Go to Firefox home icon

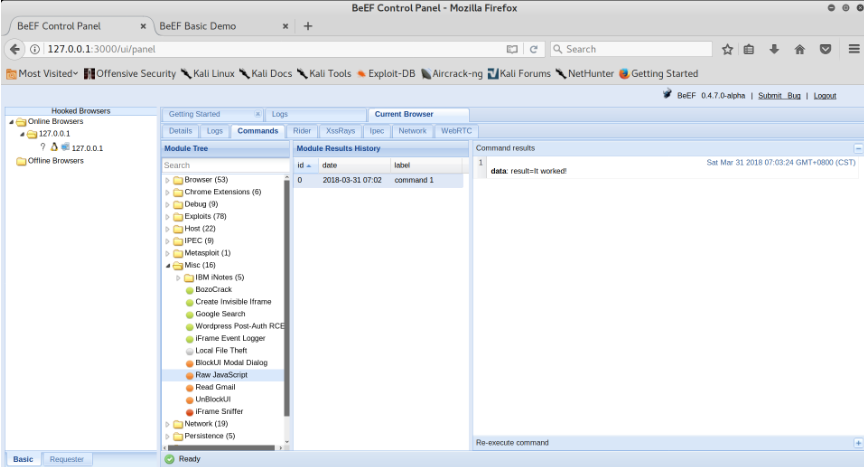800,49
